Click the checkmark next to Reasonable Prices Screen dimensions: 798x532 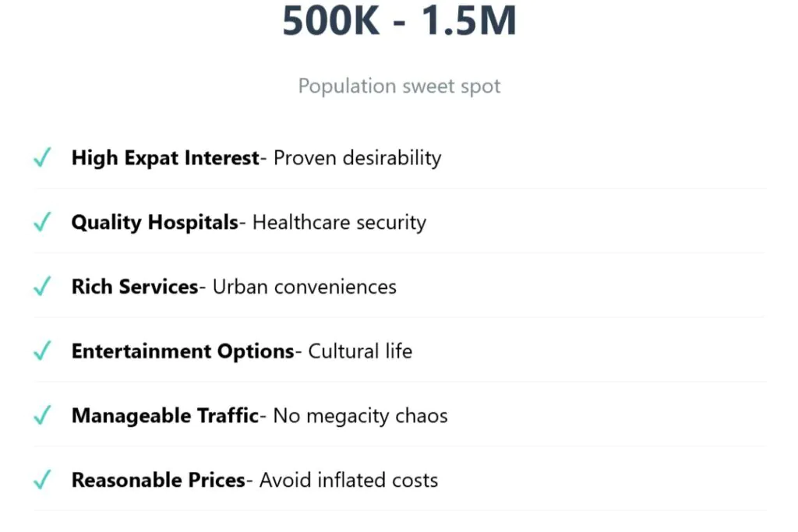point(43,481)
